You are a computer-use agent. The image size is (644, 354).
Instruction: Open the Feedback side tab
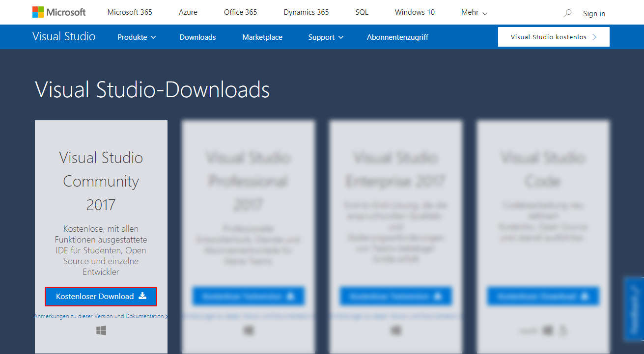tap(634, 309)
